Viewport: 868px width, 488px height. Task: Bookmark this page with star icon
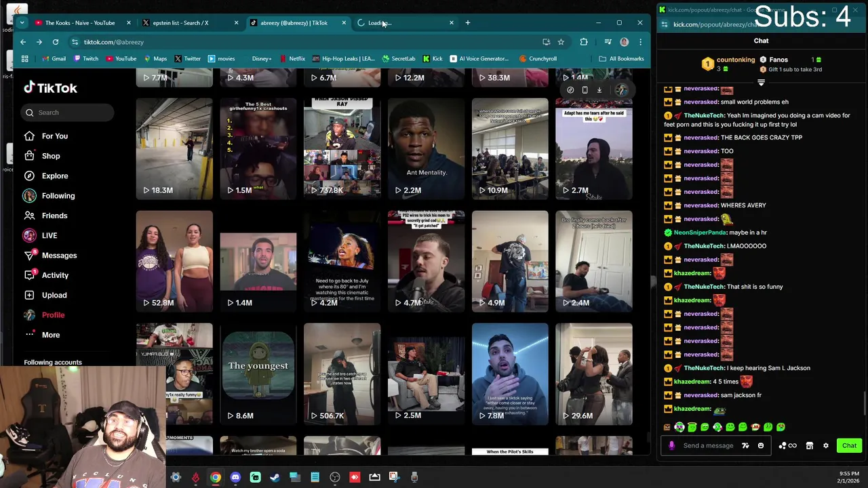point(561,42)
